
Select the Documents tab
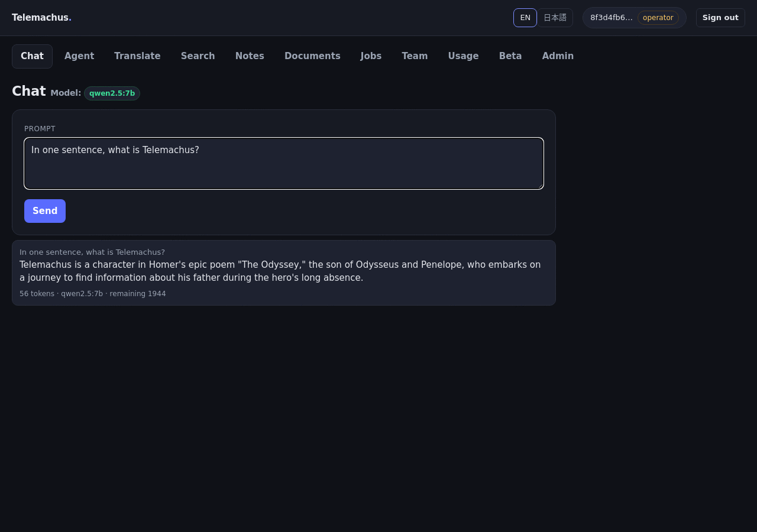pyautogui.click(x=312, y=56)
